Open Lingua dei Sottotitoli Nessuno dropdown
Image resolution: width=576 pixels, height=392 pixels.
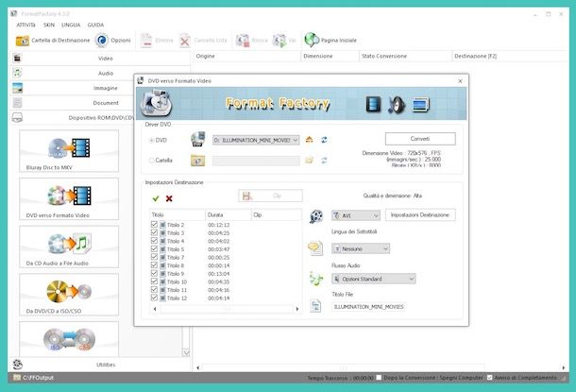[x=361, y=248]
